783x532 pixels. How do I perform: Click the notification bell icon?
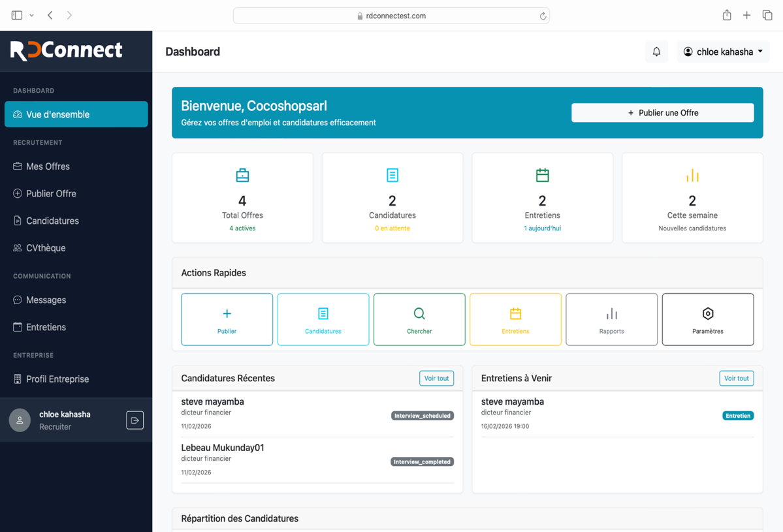tap(656, 52)
